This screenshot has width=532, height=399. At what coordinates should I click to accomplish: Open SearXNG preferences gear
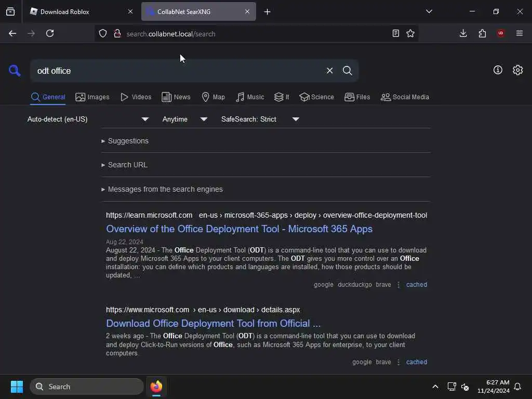coord(517,70)
